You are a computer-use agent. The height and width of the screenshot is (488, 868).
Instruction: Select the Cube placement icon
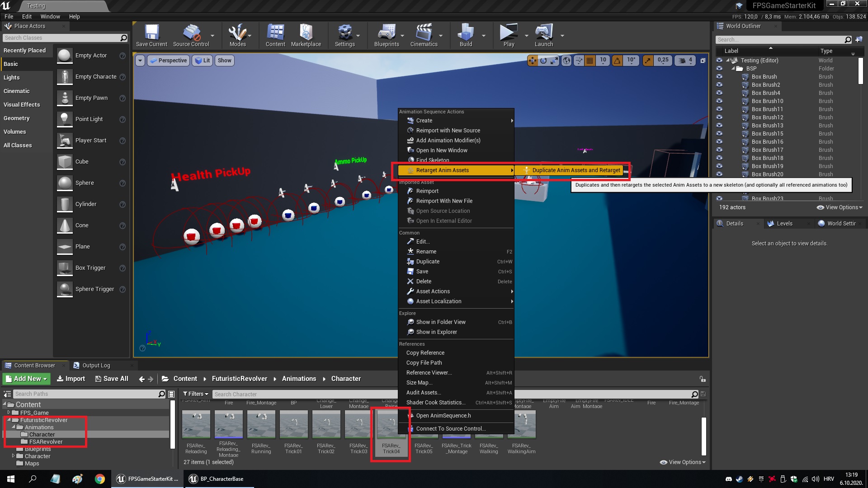coord(64,162)
